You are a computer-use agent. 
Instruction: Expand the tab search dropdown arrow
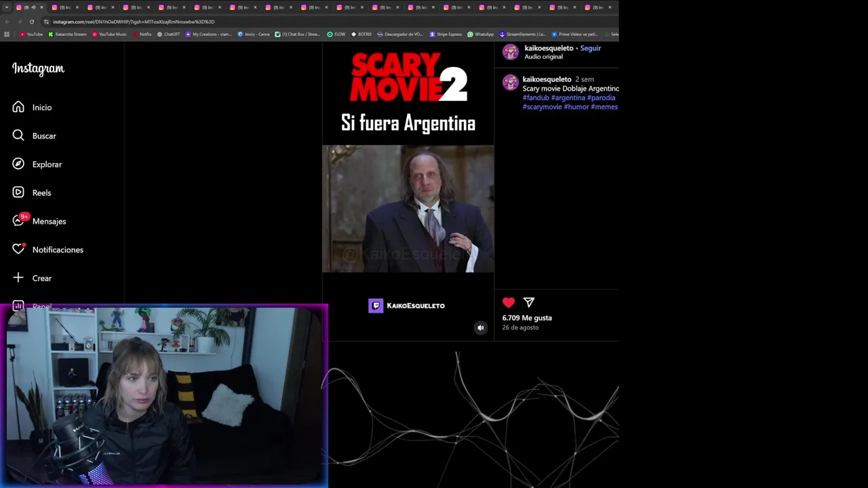click(7, 7)
